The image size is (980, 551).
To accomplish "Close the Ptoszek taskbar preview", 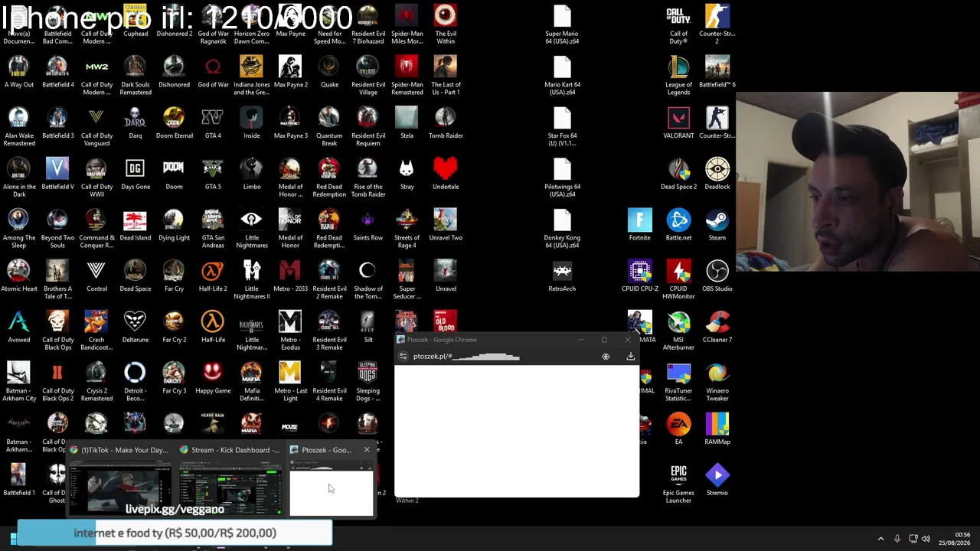I will pos(367,449).
